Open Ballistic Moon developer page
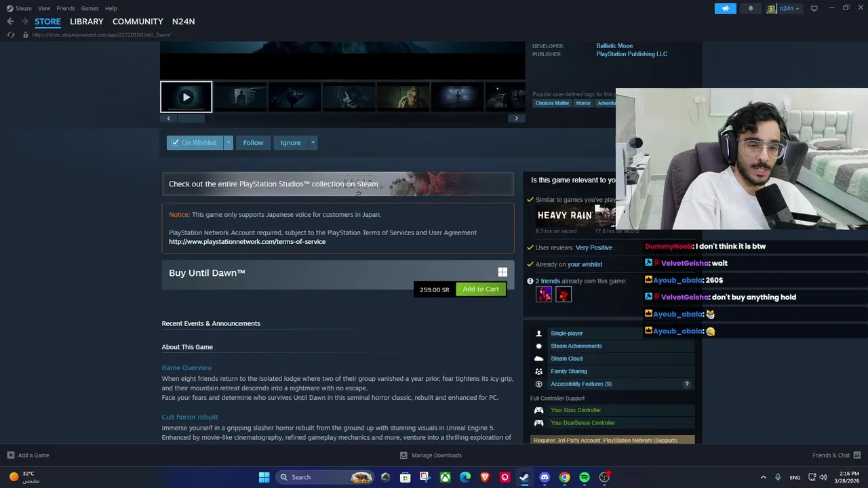 pyautogui.click(x=614, y=46)
